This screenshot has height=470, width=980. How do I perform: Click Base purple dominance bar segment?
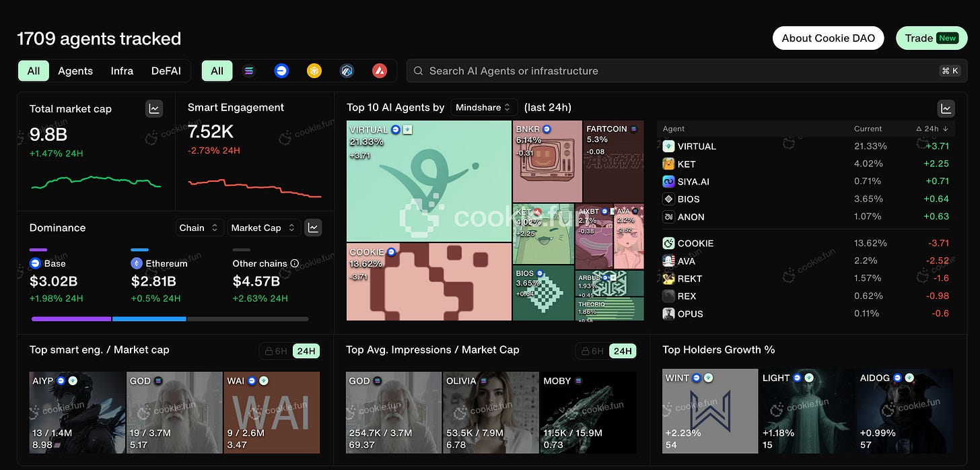71,318
